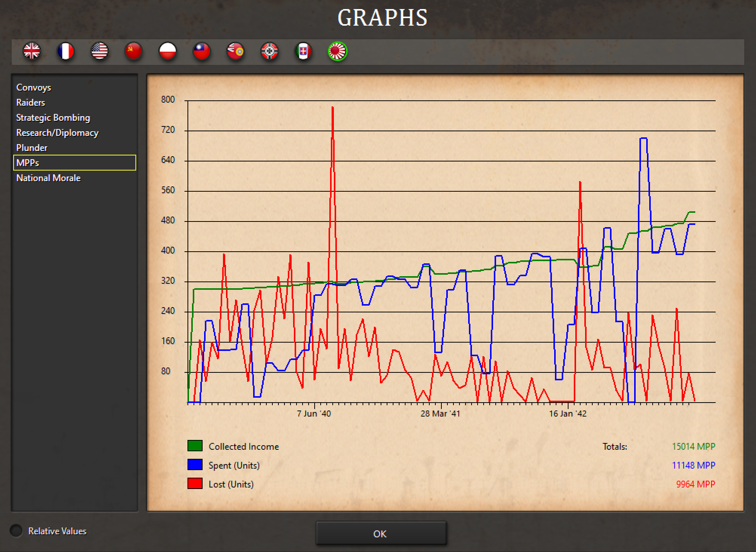Click the 320 y-axis label

168,281
